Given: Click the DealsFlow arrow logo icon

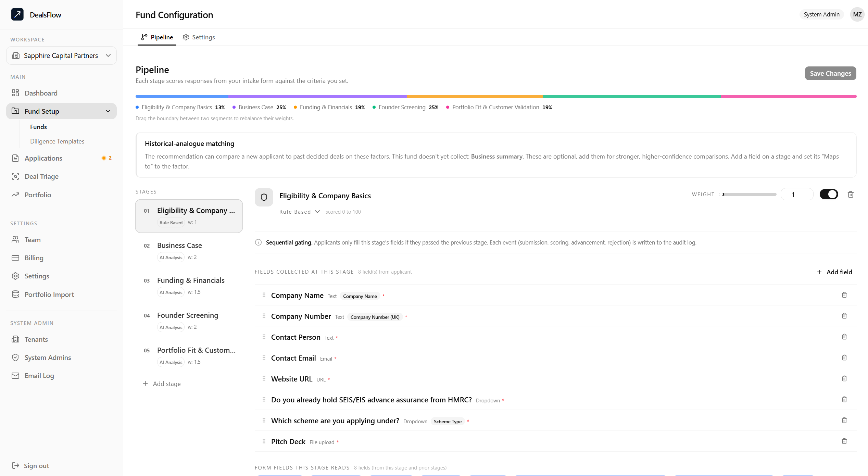Looking at the screenshot, I should coord(17,14).
